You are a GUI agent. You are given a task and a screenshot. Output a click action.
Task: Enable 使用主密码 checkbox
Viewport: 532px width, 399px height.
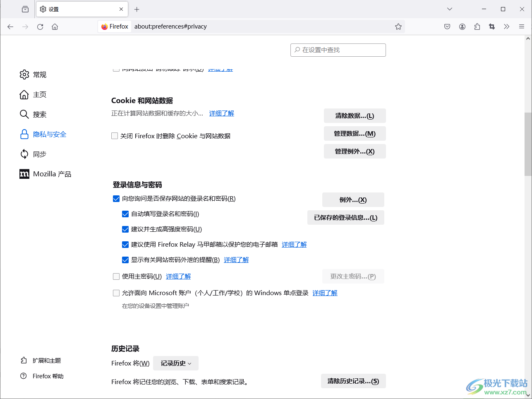[116, 276]
